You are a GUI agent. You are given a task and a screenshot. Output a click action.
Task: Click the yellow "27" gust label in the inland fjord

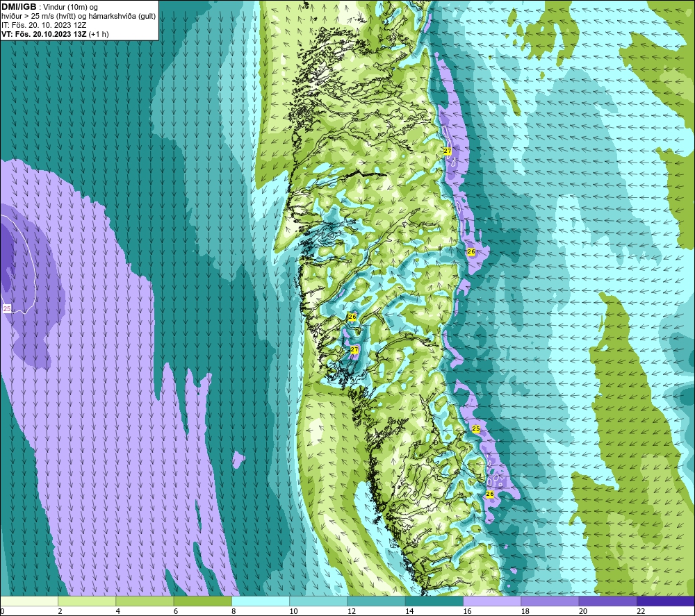point(354,350)
